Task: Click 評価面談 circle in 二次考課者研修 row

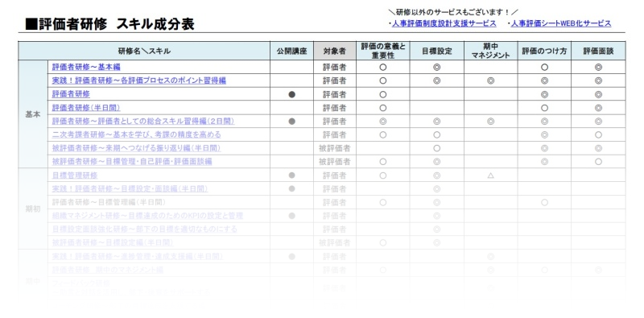Action: click(x=598, y=134)
